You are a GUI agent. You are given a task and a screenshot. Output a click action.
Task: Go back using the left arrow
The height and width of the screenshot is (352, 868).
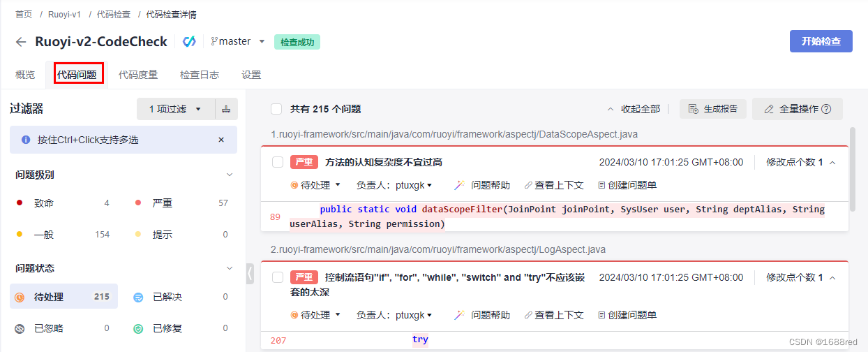coord(21,42)
